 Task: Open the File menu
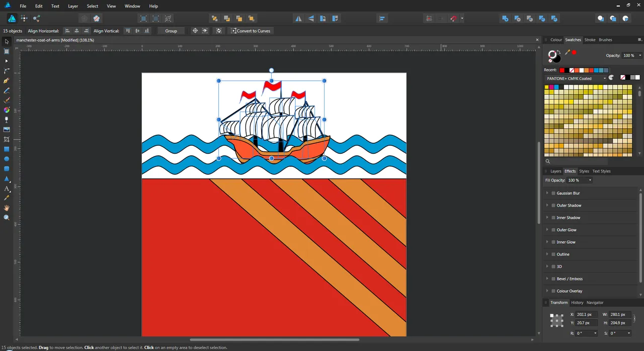tap(23, 6)
